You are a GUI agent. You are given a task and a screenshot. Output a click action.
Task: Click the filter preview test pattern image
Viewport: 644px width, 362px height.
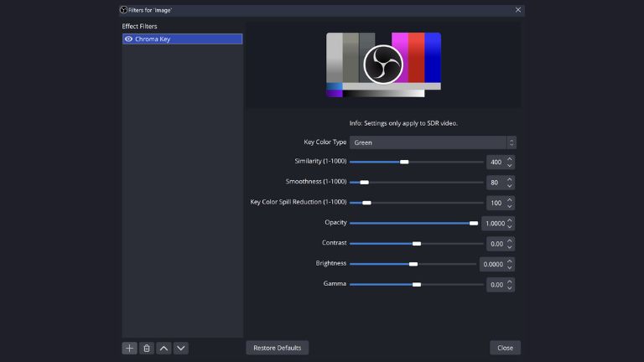[x=383, y=65]
